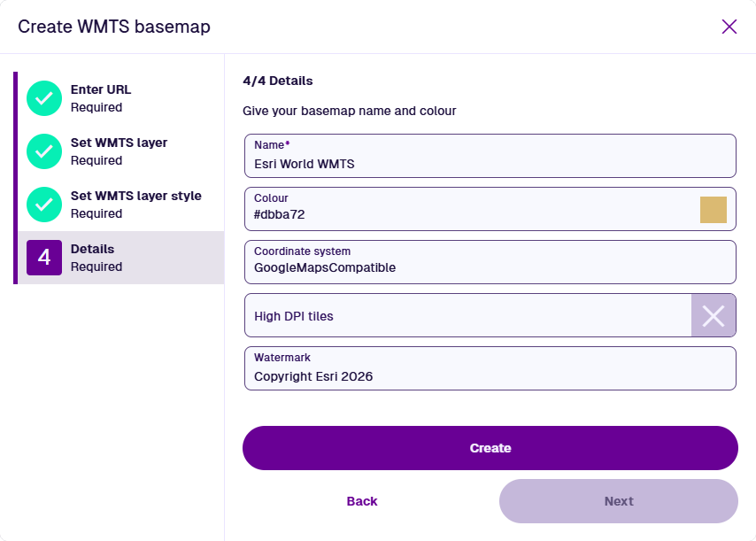Click the disabled Next button
Viewport: 756px width, 541px height.
(x=618, y=501)
